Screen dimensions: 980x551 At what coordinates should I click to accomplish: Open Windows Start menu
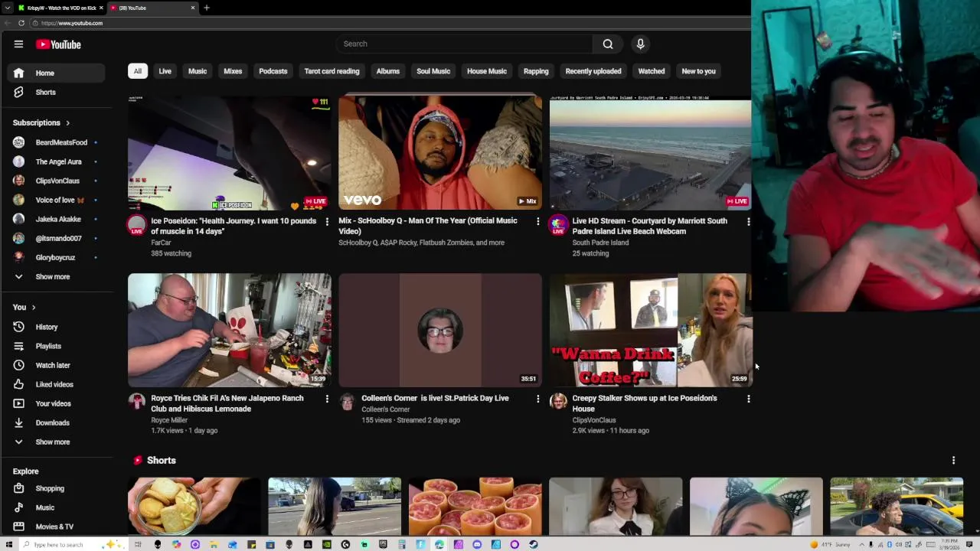9,544
